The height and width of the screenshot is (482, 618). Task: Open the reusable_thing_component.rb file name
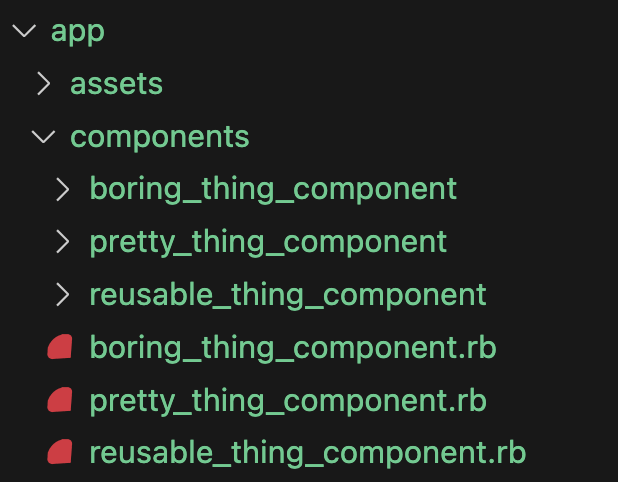point(308,453)
